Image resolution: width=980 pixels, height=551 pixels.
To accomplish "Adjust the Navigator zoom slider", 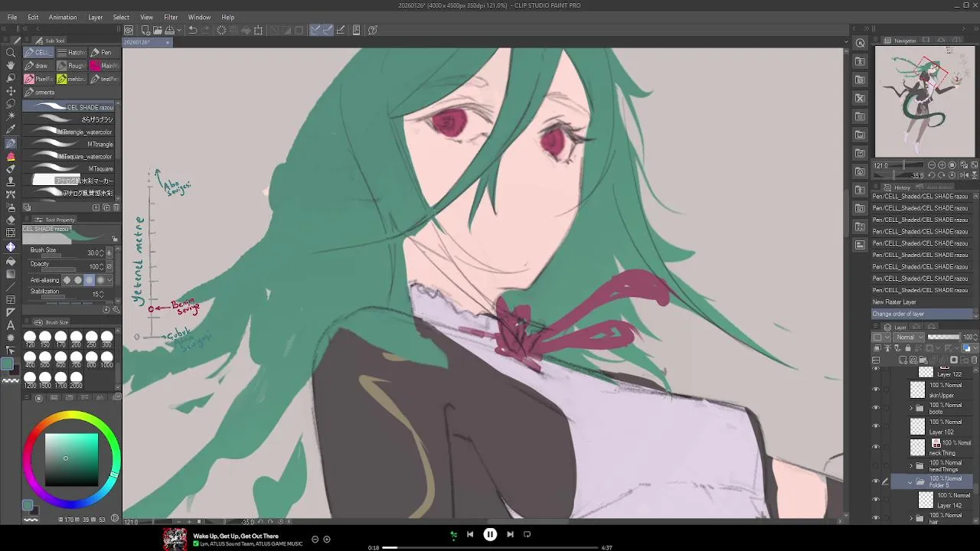I will [903, 165].
